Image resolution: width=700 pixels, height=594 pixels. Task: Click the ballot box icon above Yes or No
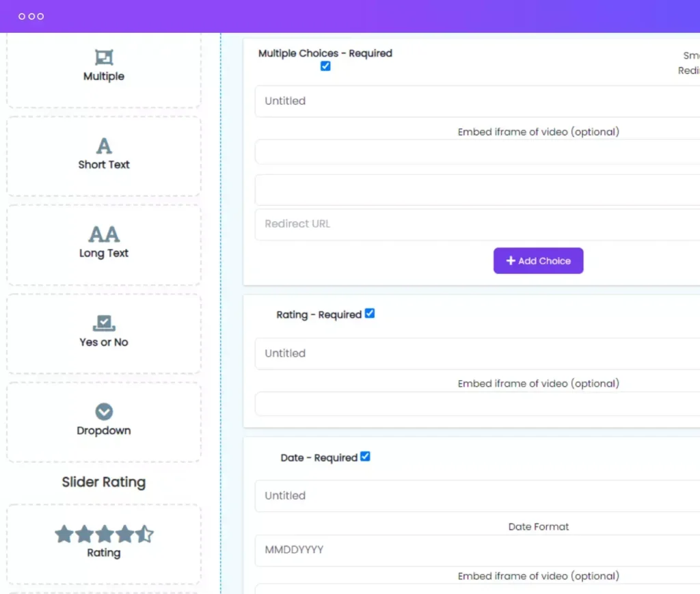103,323
